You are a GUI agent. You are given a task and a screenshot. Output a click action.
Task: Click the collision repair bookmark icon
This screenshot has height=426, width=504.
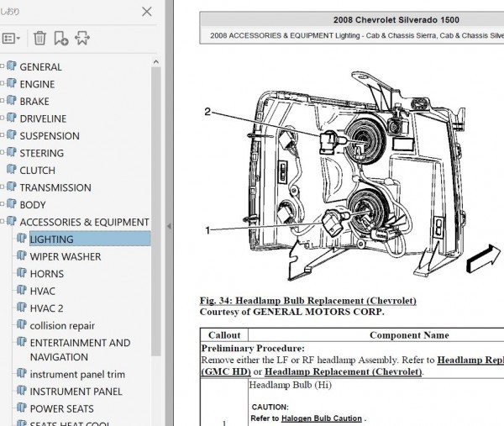(22, 324)
